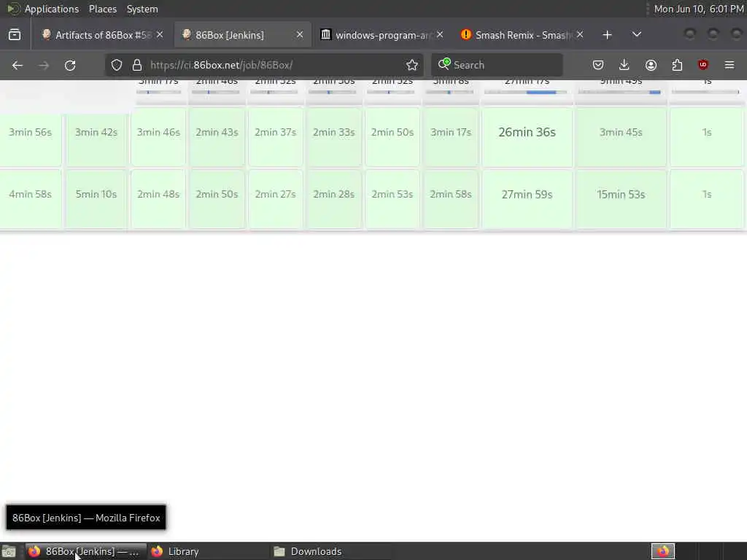Click the 4min 58s stage cell
Screen dimensions: 747x560
[x=31, y=199]
